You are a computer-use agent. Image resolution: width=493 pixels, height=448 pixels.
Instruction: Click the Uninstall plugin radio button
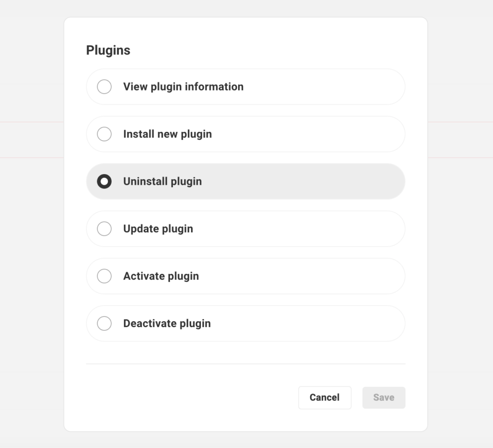point(104,181)
